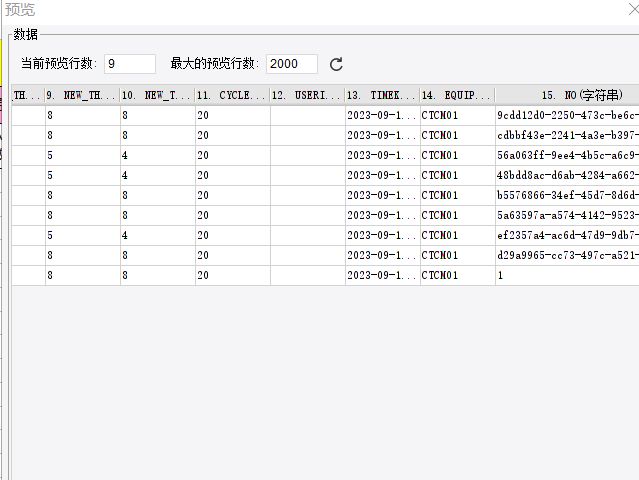Click the cell starting 48bdd8ac-d6ab-4284

[567, 175]
